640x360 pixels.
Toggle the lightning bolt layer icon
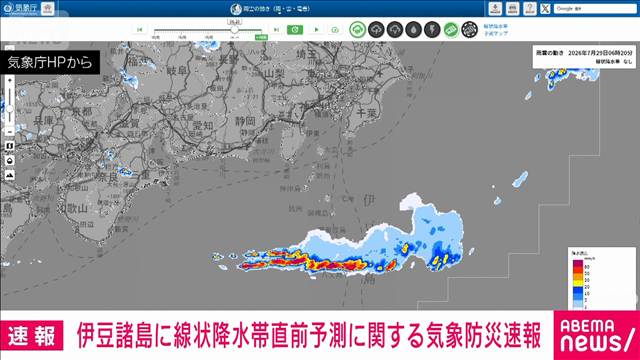pyautogui.click(x=432, y=29)
